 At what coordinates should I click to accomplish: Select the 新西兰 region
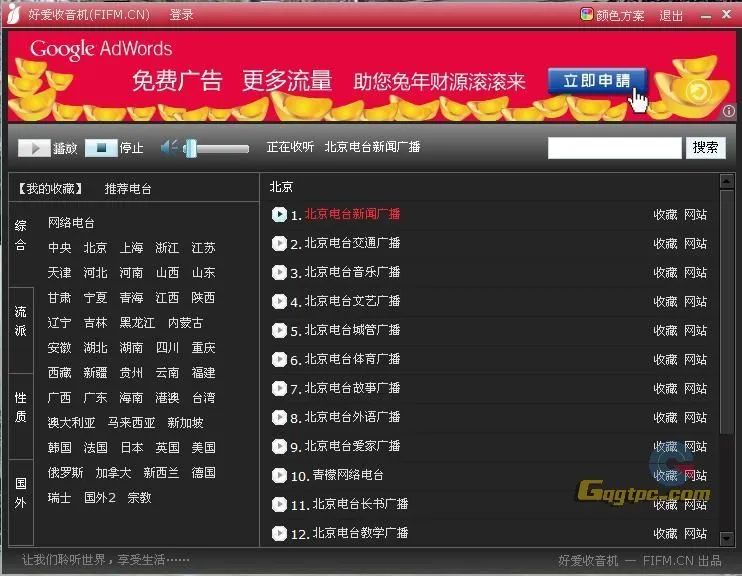[161, 472]
